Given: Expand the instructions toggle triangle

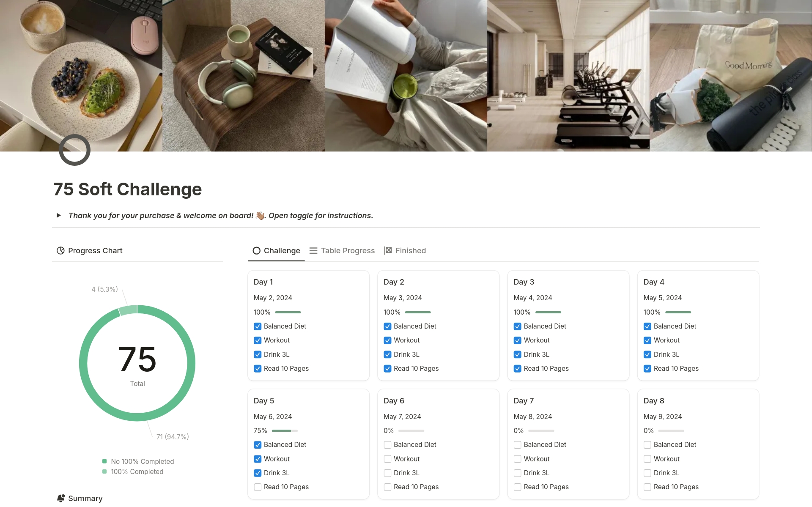Looking at the screenshot, I should click(59, 215).
